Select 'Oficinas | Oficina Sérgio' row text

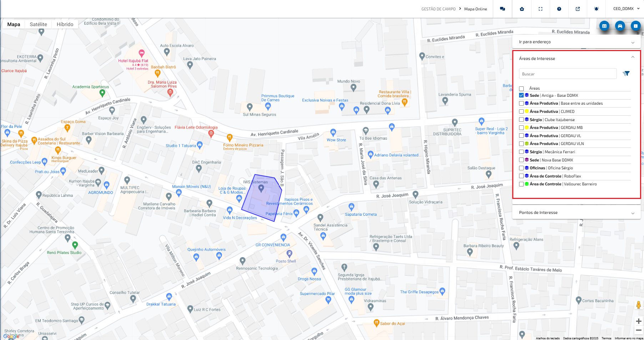point(551,168)
